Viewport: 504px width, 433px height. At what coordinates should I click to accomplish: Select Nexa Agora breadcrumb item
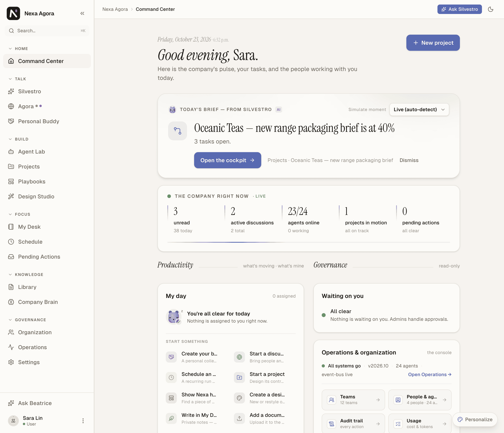tap(115, 9)
